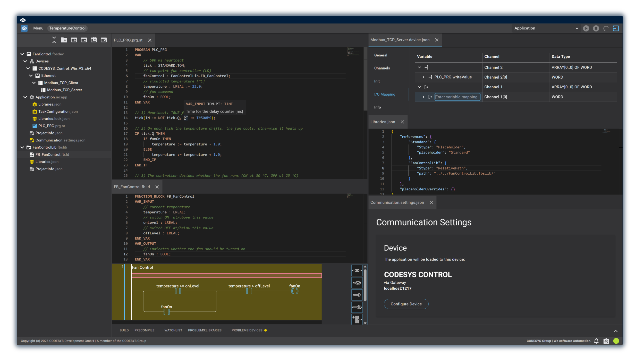Open TaskConfiguration.json in the tree
The image size is (644, 364).
point(58,112)
